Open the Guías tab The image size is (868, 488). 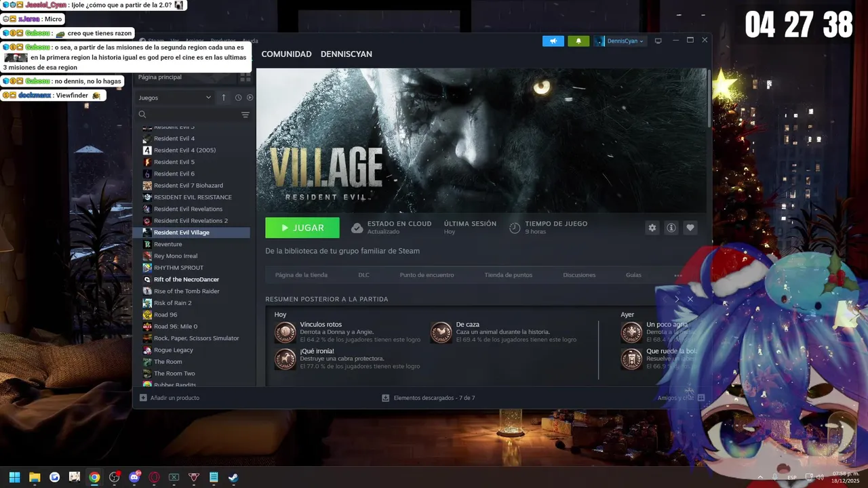pyautogui.click(x=633, y=275)
